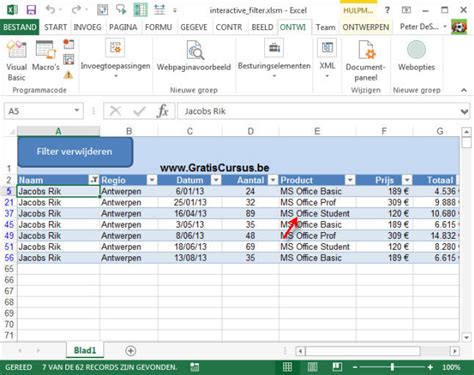Screen dimensions: 474x375
Task: Save the workbook with the disk icon
Action: click(x=31, y=10)
